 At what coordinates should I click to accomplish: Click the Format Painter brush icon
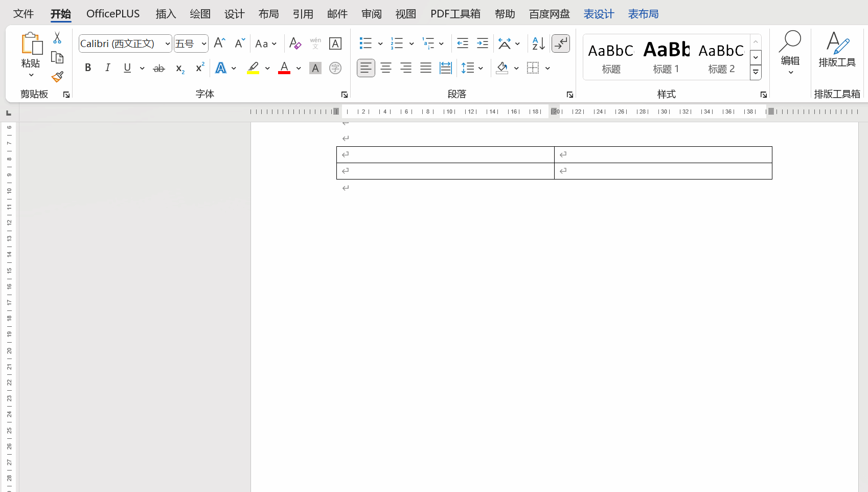click(57, 77)
